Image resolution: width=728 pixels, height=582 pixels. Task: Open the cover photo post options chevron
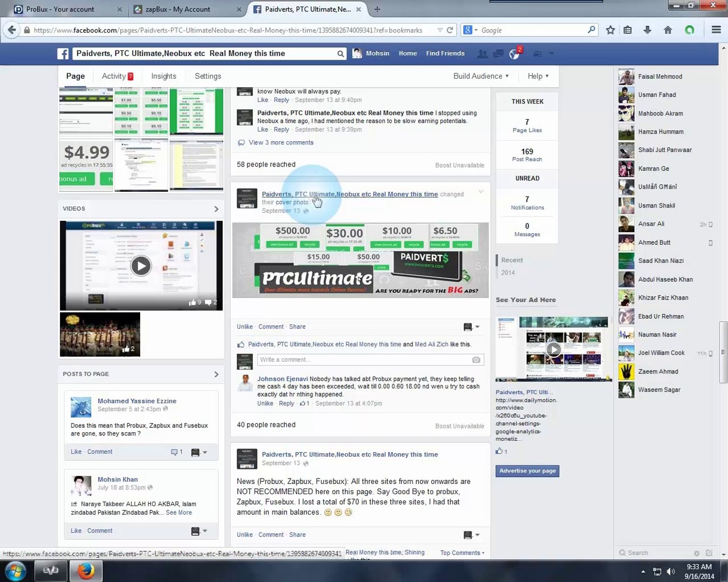point(481,192)
